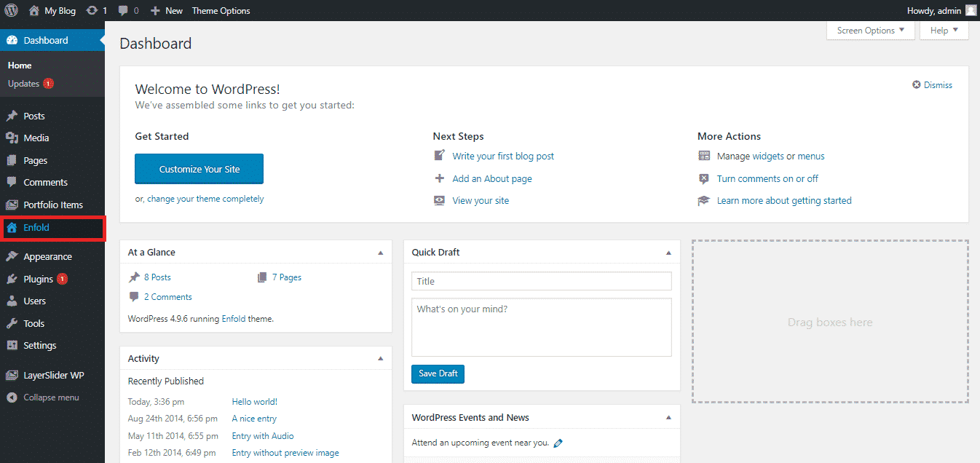Click the 7 Pages link
The height and width of the screenshot is (463, 980).
click(x=287, y=277)
